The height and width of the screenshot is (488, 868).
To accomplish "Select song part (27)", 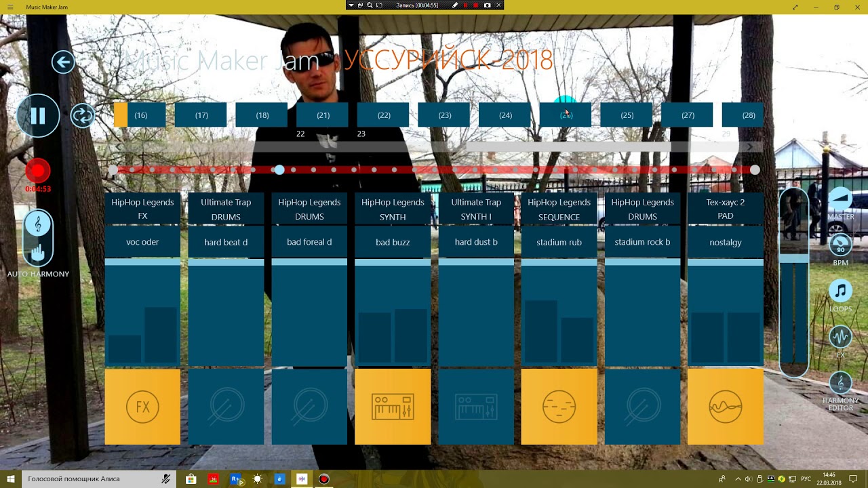I will tap(688, 115).
